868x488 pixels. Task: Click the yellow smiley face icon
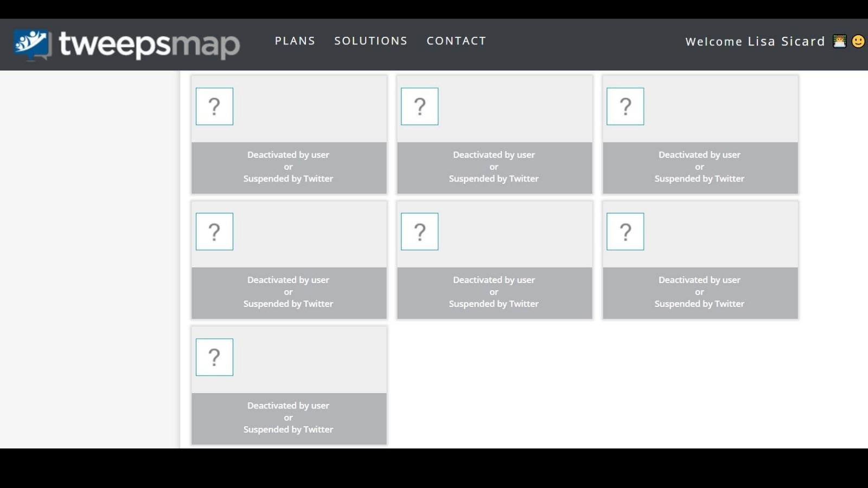tap(858, 41)
